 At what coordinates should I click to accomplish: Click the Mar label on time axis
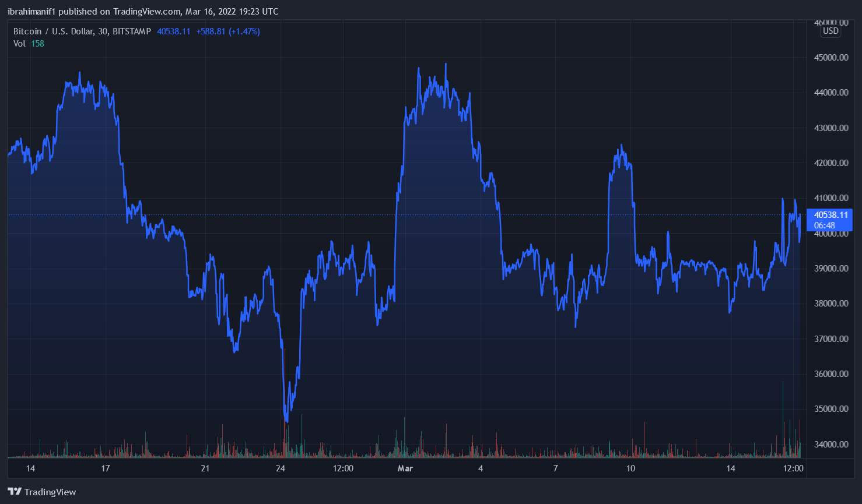coord(405,468)
